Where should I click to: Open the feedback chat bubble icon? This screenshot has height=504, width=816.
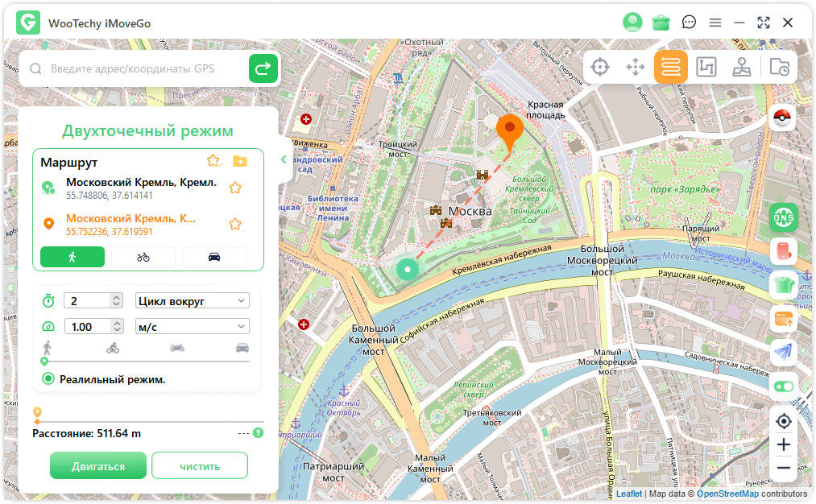tap(689, 23)
